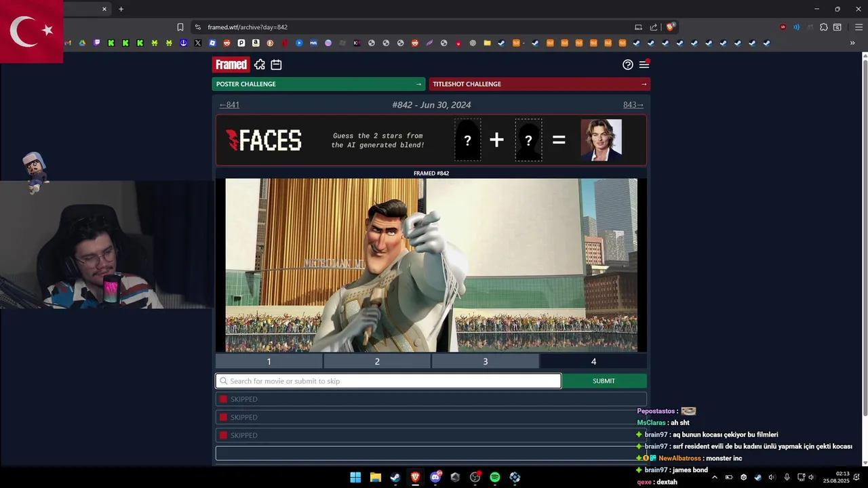Viewport: 868px width, 488px height.
Task: Open the browser main menu
Action: (859, 27)
